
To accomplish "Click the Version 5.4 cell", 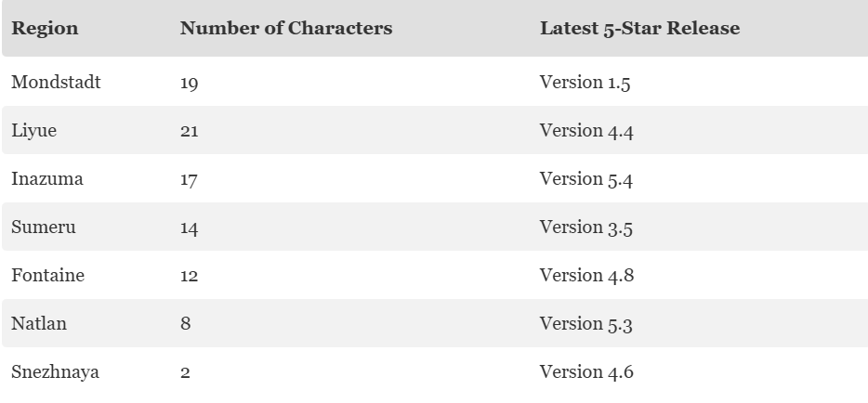I will [586, 179].
